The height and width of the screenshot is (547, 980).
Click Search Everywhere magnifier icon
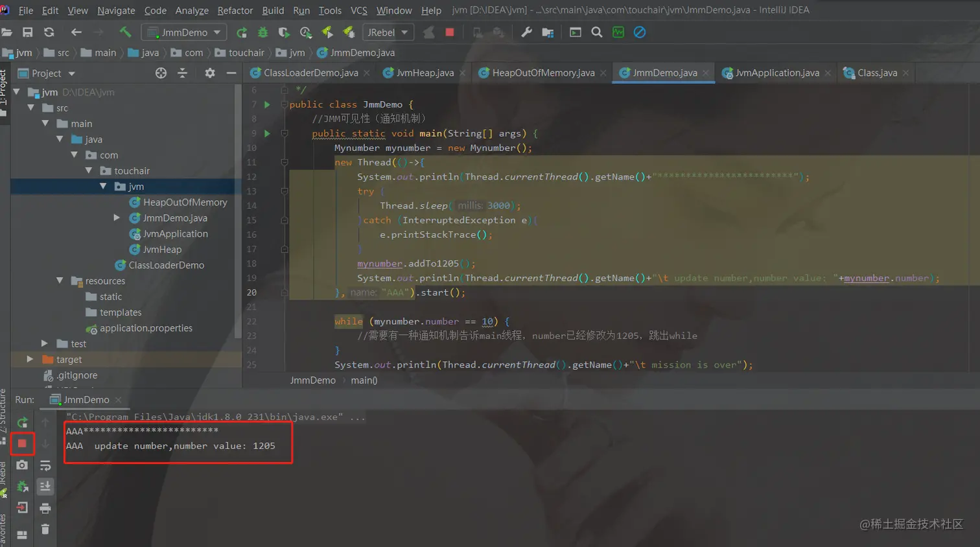point(597,32)
